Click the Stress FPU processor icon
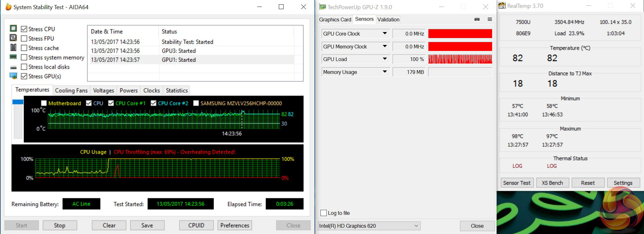 [13, 38]
